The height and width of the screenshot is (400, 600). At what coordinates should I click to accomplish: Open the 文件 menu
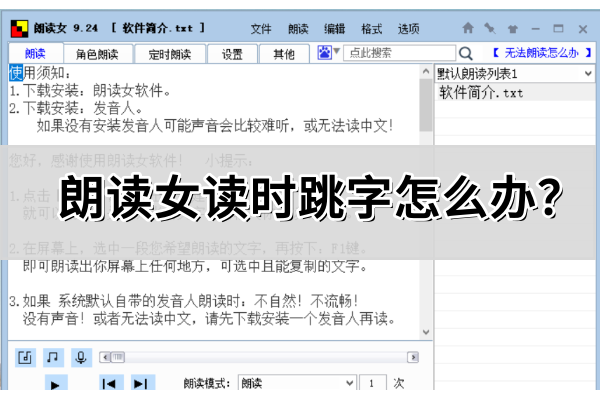pyautogui.click(x=261, y=29)
